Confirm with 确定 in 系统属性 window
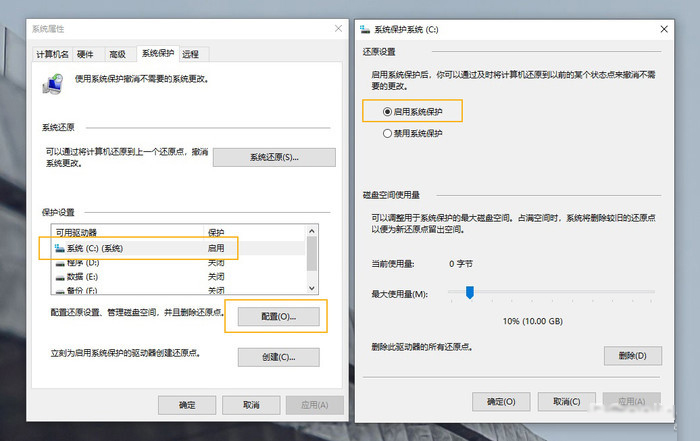This screenshot has height=441, width=700. [187, 405]
